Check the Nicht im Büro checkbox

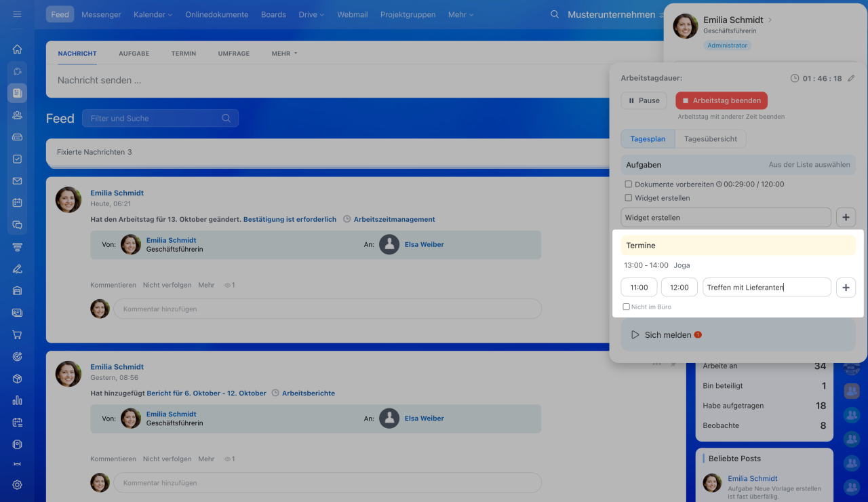coord(626,307)
